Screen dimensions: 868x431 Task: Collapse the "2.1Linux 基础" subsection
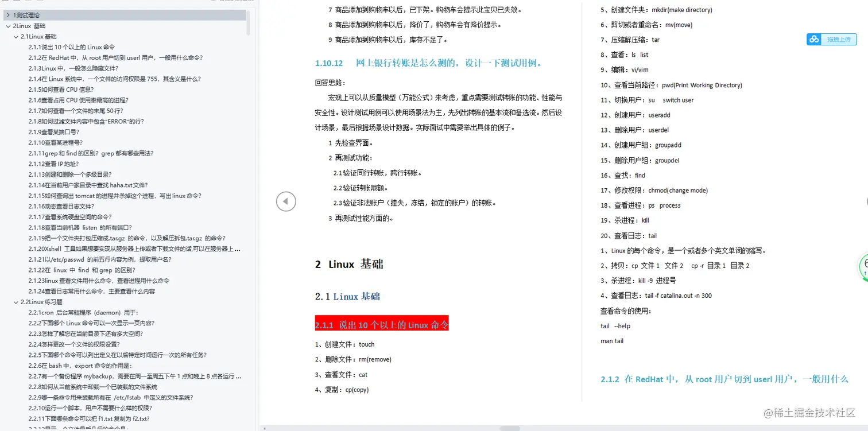[15, 36]
